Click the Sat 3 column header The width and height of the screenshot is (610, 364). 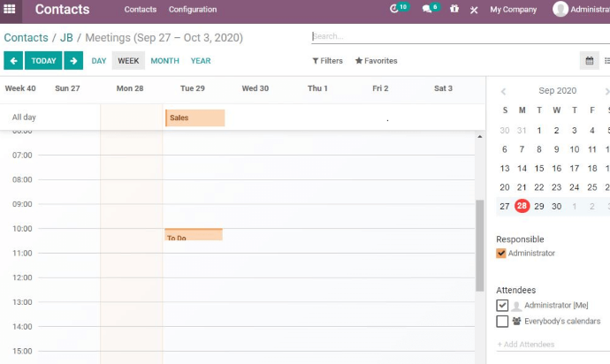pyautogui.click(x=443, y=88)
